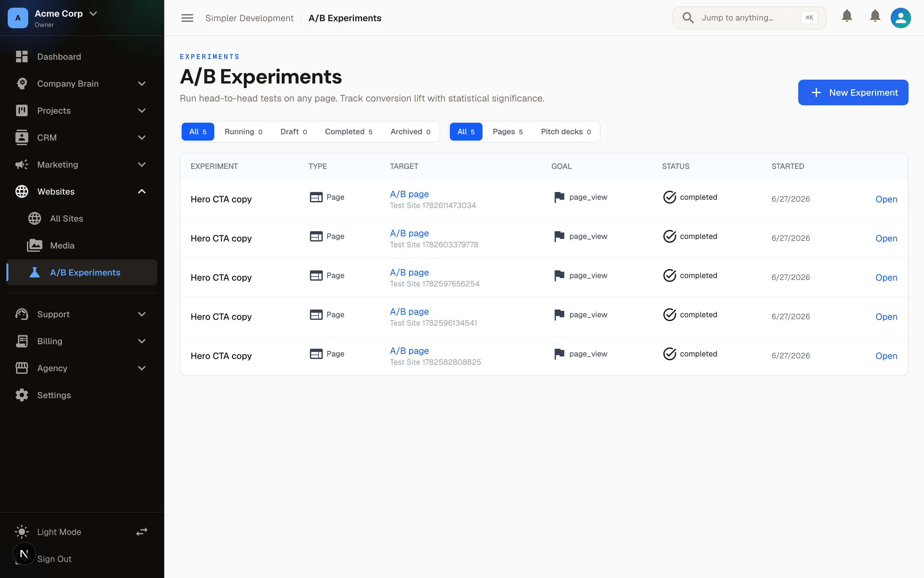Screen dimensions: 924x578
Task: Open the user profile avatar
Action: point(901,18)
